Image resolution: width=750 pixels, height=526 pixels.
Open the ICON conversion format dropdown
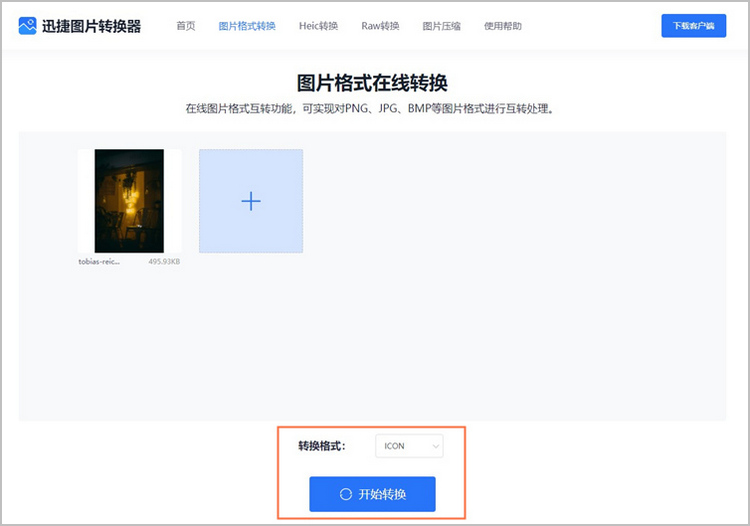(409, 446)
